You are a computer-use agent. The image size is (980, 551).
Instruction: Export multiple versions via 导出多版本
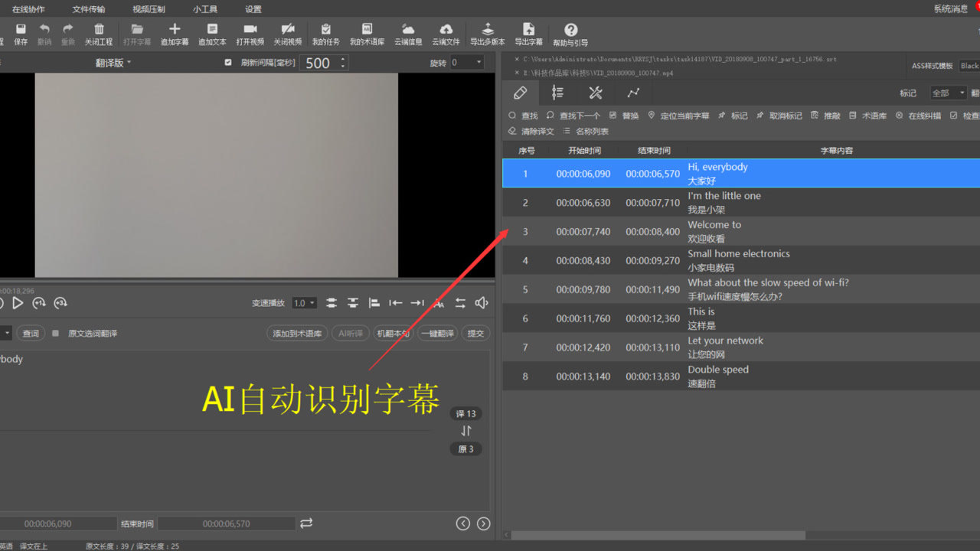(488, 34)
